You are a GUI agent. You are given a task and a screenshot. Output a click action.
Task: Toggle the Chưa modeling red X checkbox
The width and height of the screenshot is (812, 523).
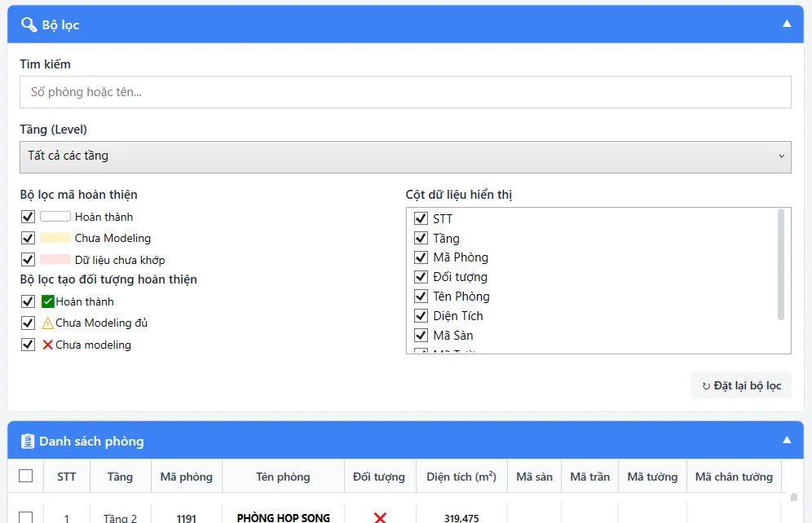tap(28, 345)
